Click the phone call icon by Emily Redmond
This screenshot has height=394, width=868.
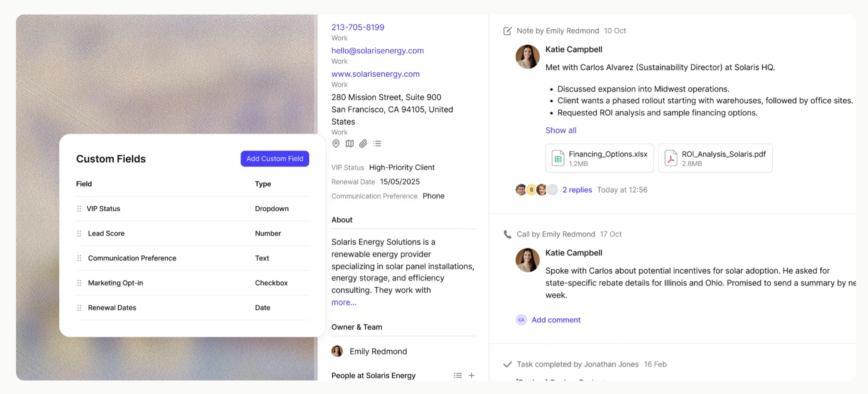click(507, 234)
